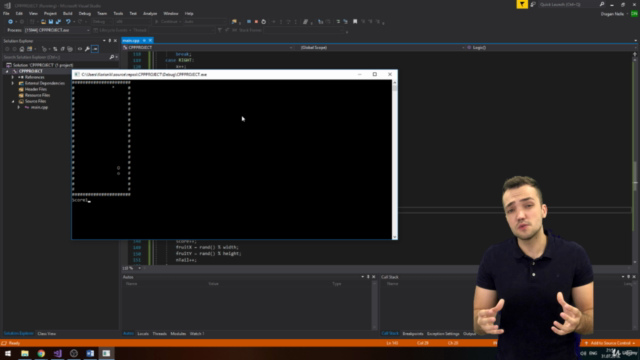Click the Auto Hide pin of Autos panel

(368, 277)
